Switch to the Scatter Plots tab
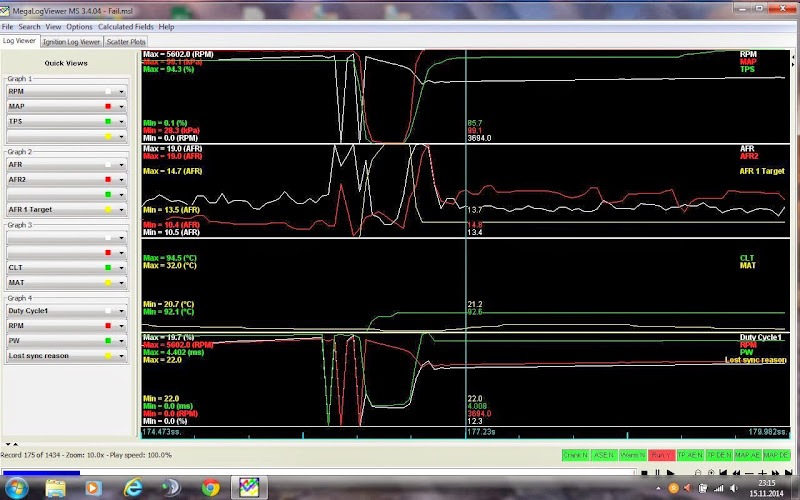Image resolution: width=800 pixels, height=500 pixels. coord(126,42)
